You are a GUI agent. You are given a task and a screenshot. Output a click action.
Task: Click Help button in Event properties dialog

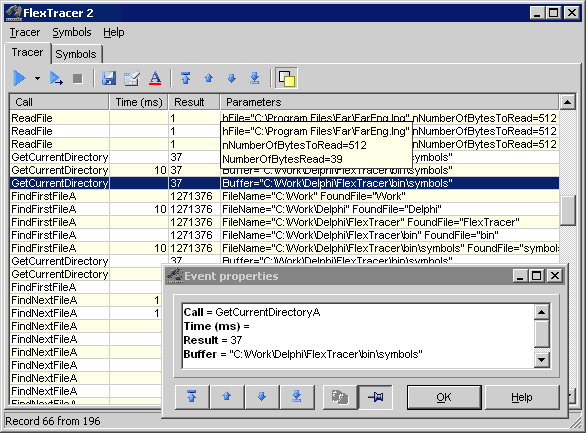pyautogui.click(x=522, y=397)
